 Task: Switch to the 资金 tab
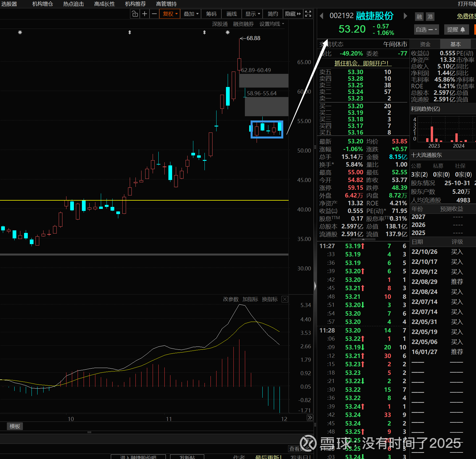coord(425,44)
